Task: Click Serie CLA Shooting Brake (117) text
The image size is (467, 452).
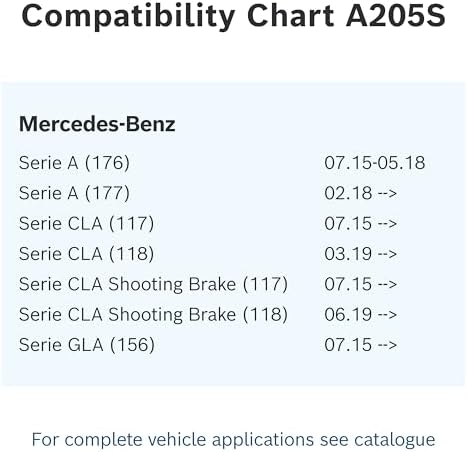Action: (x=153, y=284)
